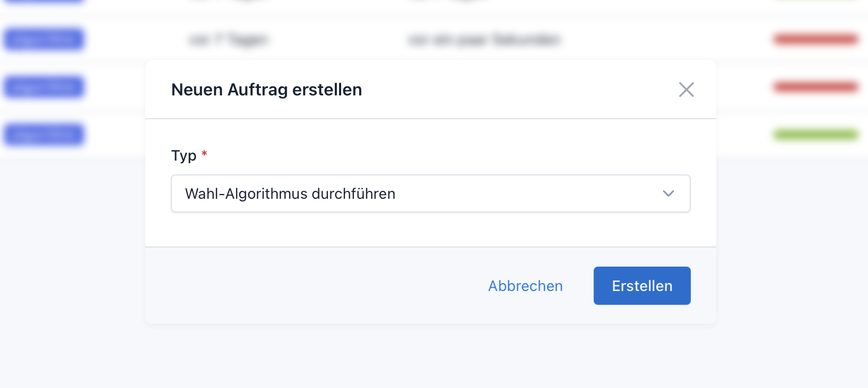Close the Neuen Auftrag erstellen dialog
Screen dimensions: 868x388
point(687,90)
